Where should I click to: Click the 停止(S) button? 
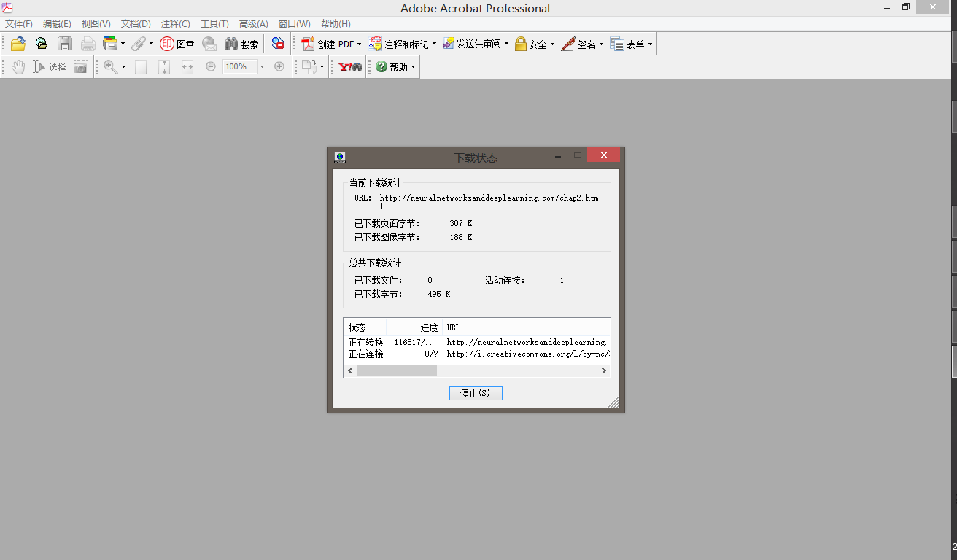coord(476,393)
